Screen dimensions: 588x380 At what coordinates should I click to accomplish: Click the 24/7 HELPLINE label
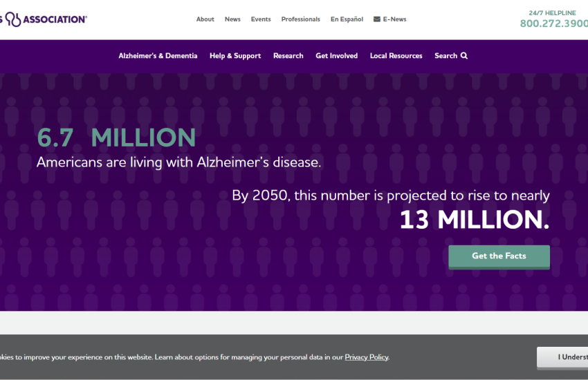553,12
